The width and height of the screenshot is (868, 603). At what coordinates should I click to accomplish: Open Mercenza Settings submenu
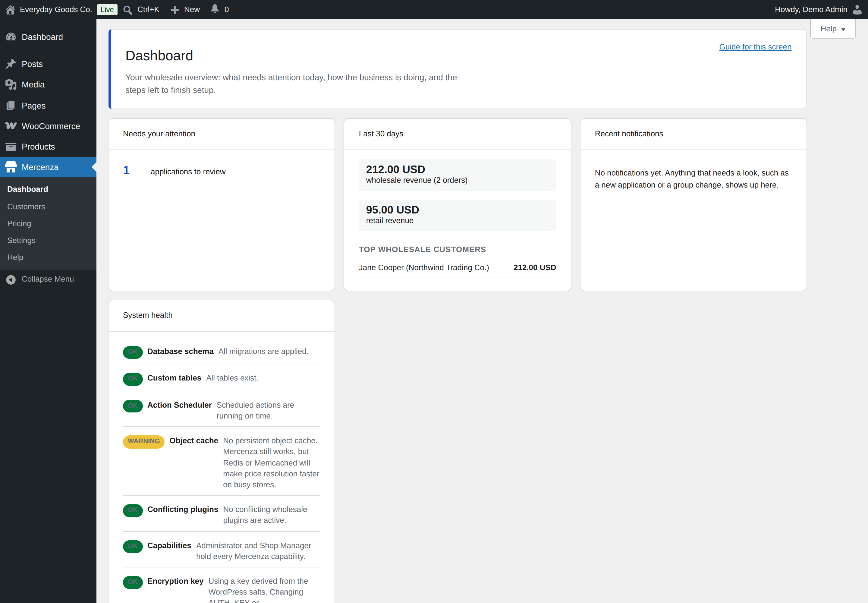[x=21, y=240]
